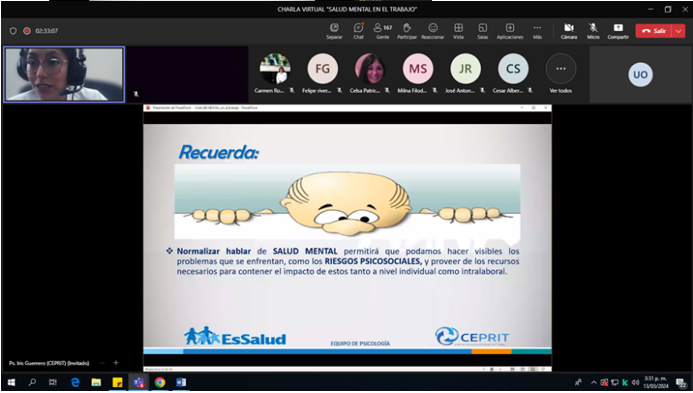693x393 pixels.
Task: Open the Aplicaciones apps menu
Action: pyautogui.click(x=510, y=31)
